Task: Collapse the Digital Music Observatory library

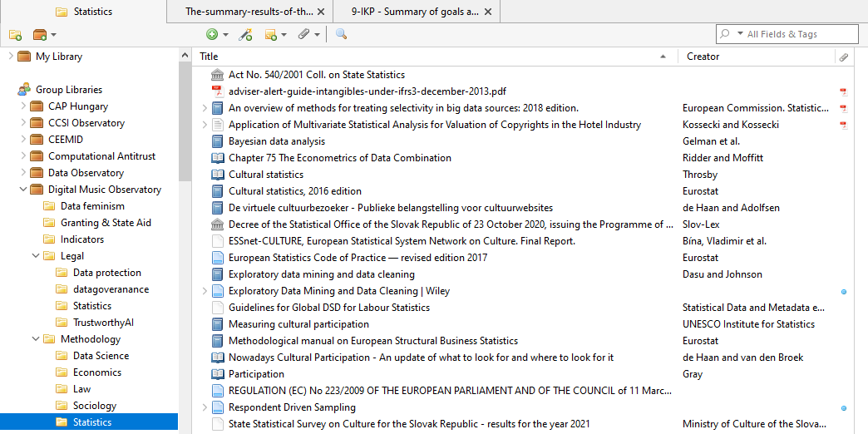Action: pos(23,190)
